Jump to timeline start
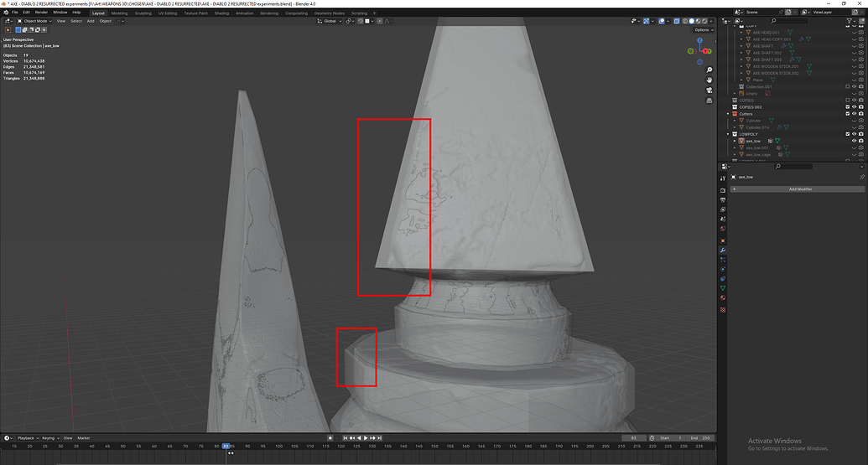Viewport: 868px width, 465px height. tap(345, 438)
